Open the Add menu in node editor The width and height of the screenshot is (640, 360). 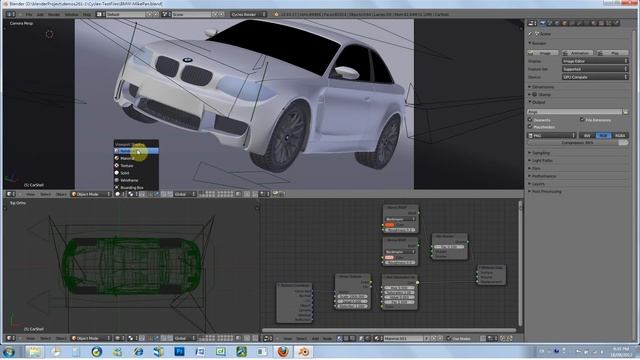315,338
